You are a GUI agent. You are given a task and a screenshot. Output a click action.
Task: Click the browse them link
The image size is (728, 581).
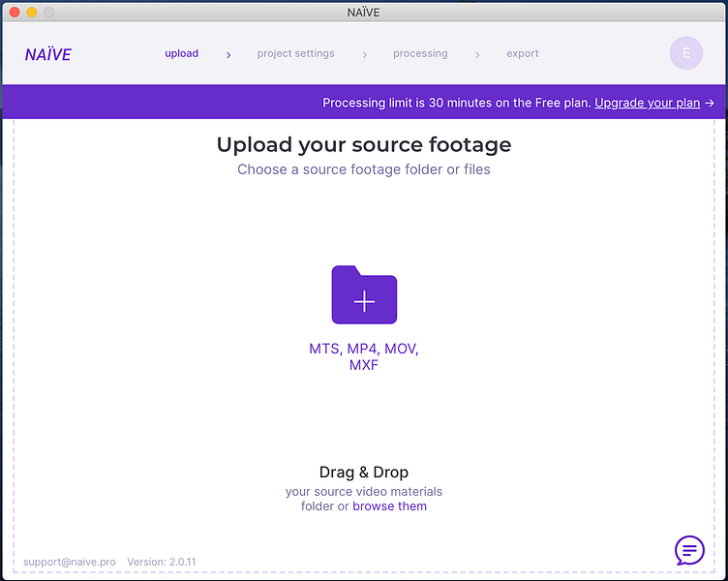pyautogui.click(x=389, y=505)
